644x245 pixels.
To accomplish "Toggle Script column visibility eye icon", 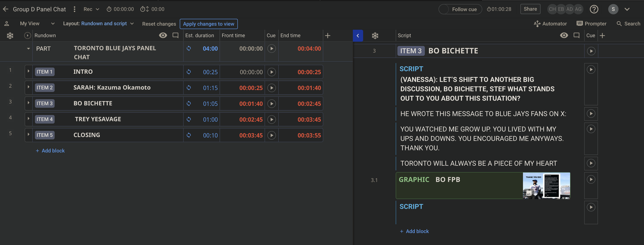I will coord(564,35).
